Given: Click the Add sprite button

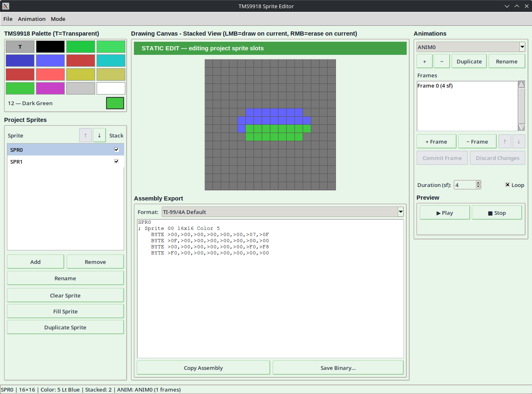Looking at the screenshot, I should (36, 262).
